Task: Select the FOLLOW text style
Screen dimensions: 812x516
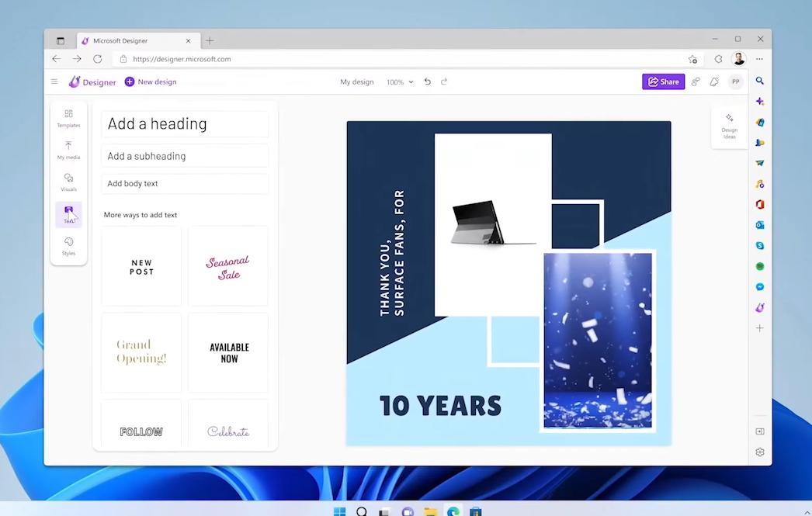Action: click(x=141, y=424)
